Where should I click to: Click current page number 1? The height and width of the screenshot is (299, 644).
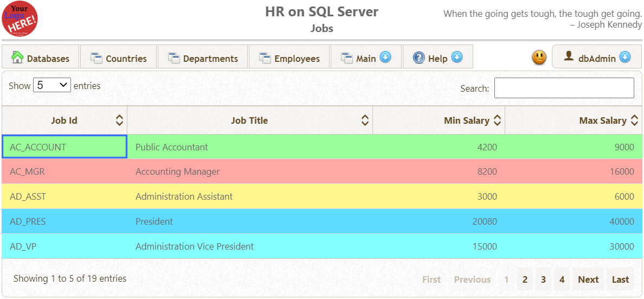click(506, 279)
